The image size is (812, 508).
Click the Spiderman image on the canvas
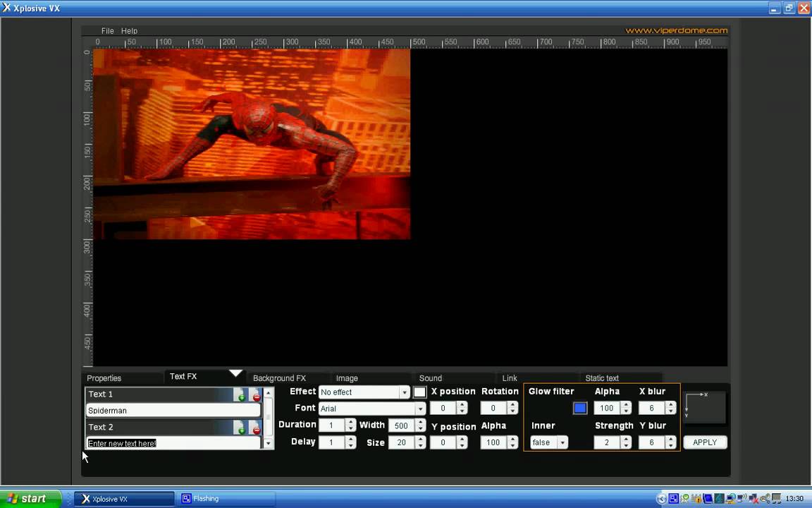pyautogui.click(x=252, y=144)
